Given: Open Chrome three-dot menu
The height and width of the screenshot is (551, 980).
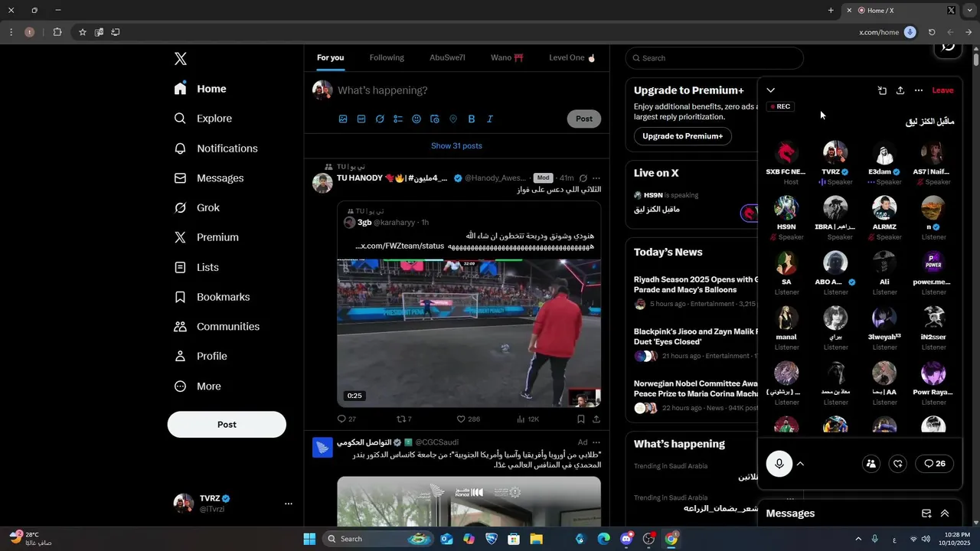Looking at the screenshot, I should tap(11, 32).
